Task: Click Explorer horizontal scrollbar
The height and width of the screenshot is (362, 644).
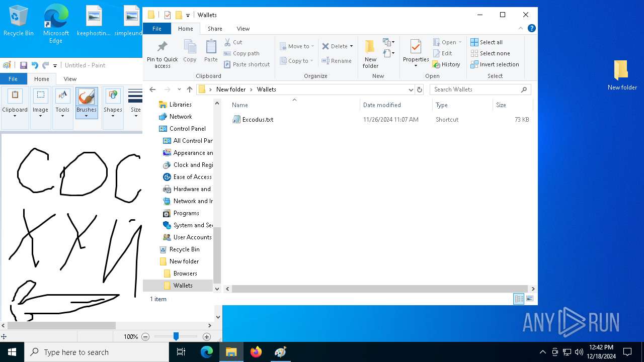Action: click(380, 289)
